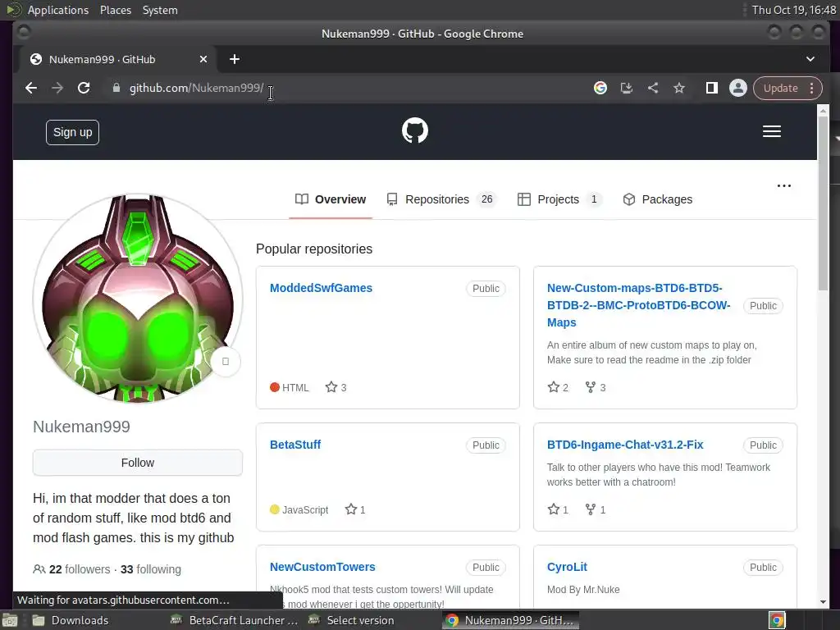Click the clock showing Thu Oct 19, 16:48
Screen dimensions: 840x630
[x=793, y=10]
